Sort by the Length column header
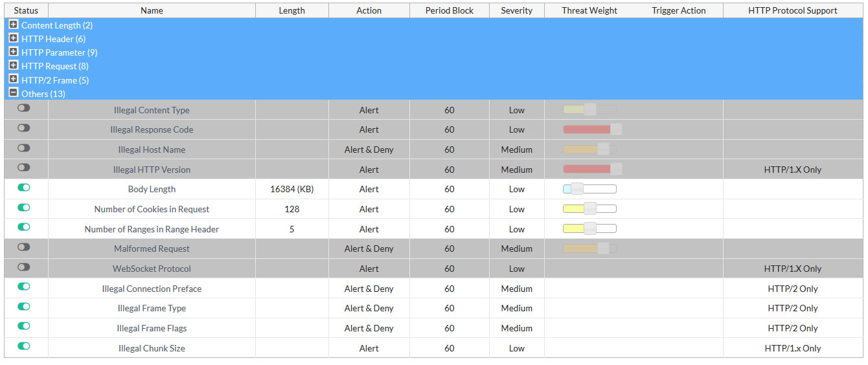Image resolution: width=868 pixels, height=365 pixels. coord(291,10)
